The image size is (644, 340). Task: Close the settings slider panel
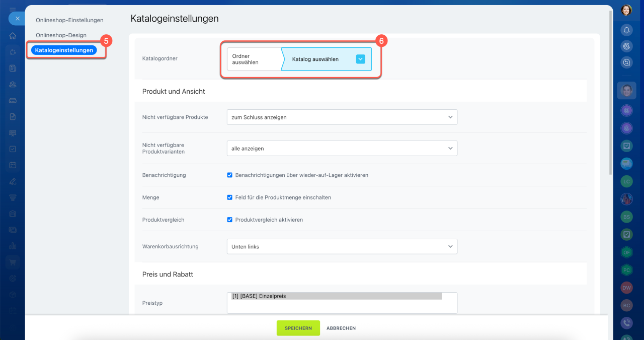(x=17, y=18)
